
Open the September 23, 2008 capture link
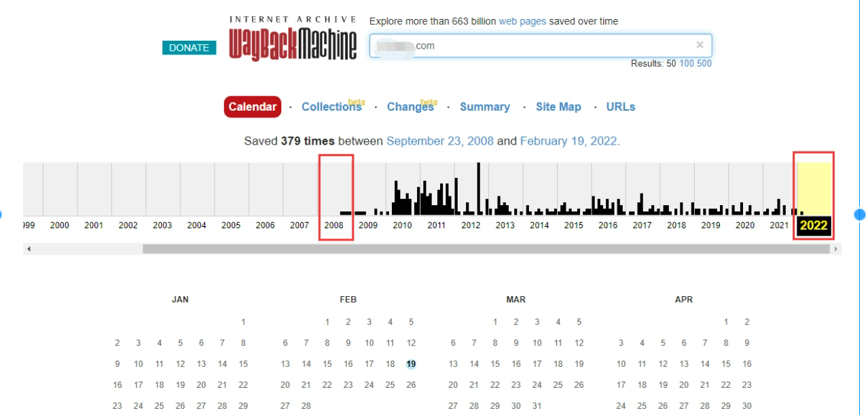439,141
